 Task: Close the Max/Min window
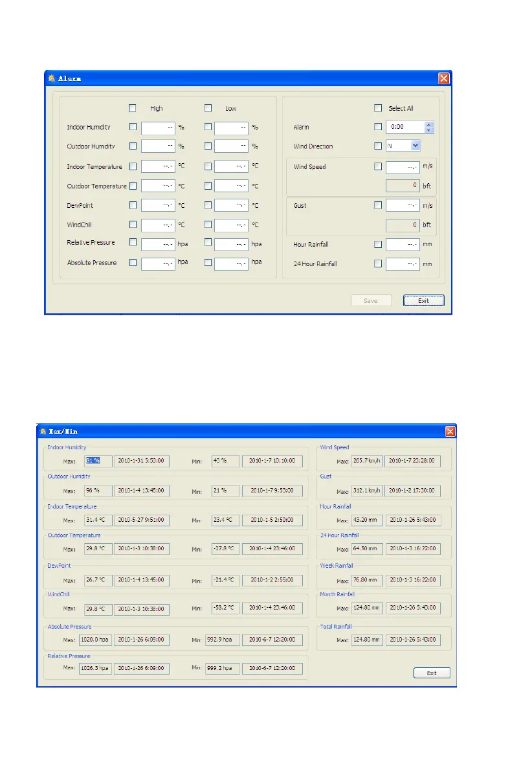tap(450, 431)
